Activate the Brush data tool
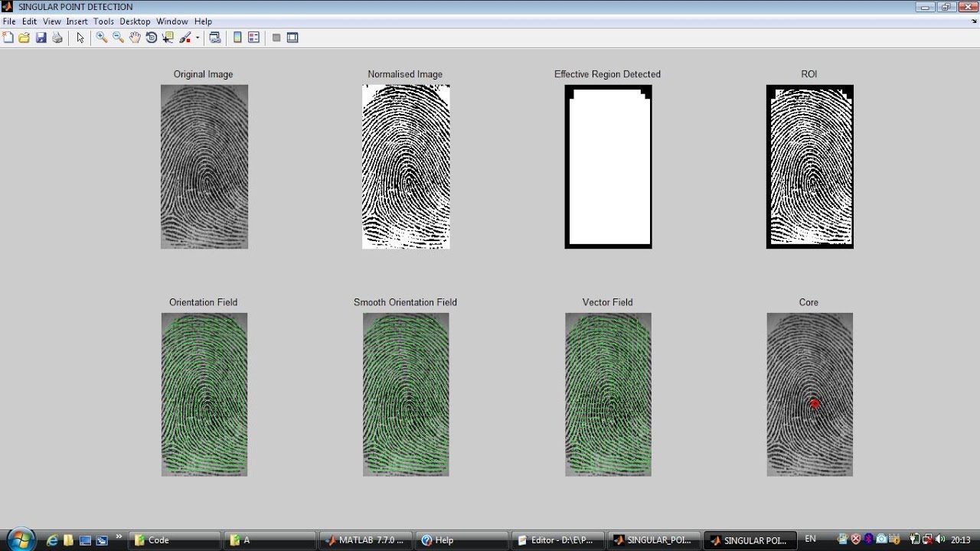The width and height of the screenshot is (980, 551). pos(185,37)
